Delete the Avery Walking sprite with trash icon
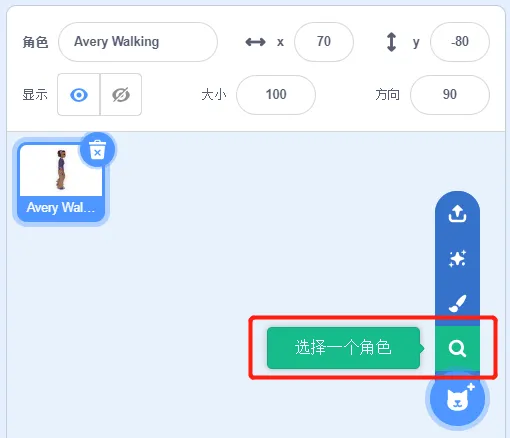The height and width of the screenshot is (438, 510). 98,150
